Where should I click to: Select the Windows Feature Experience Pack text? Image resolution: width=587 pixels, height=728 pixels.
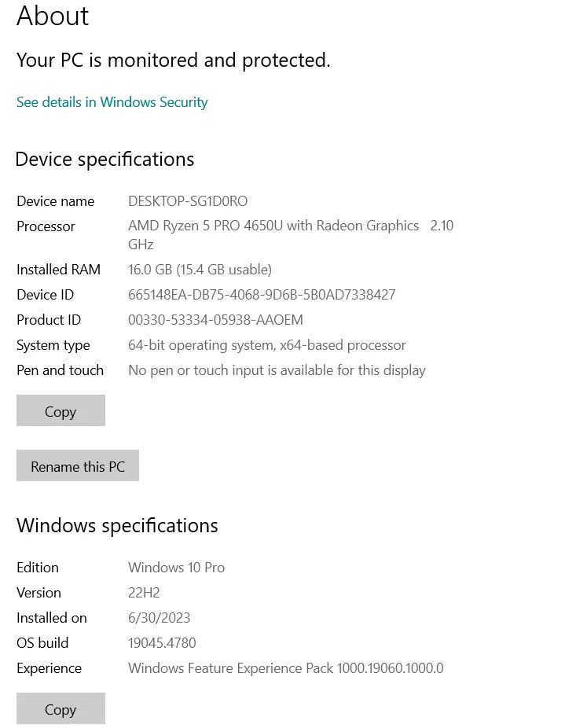coord(285,668)
